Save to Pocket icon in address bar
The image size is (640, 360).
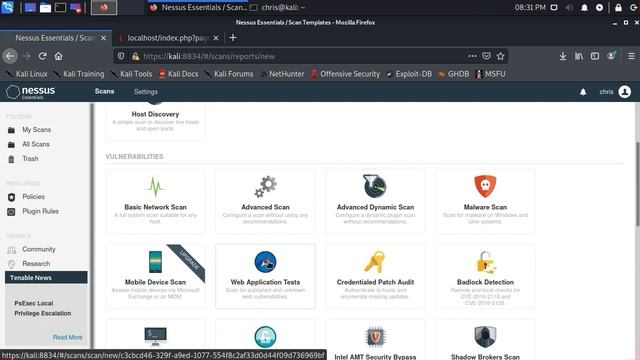(486, 56)
